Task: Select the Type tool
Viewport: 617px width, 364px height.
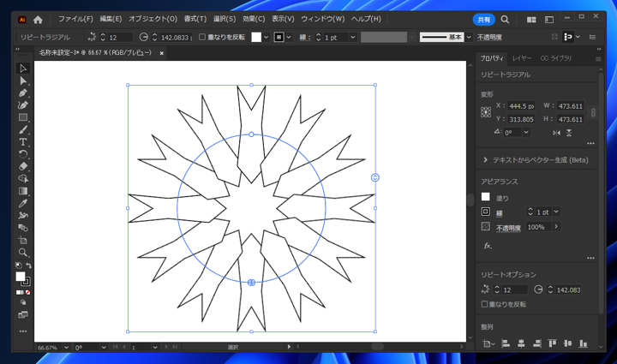Action: click(23, 142)
